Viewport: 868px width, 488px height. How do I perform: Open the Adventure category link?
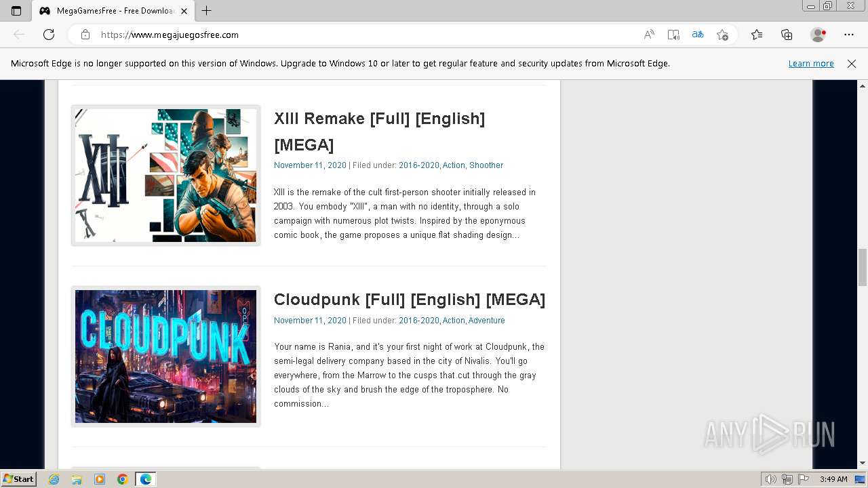pyautogui.click(x=486, y=321)
